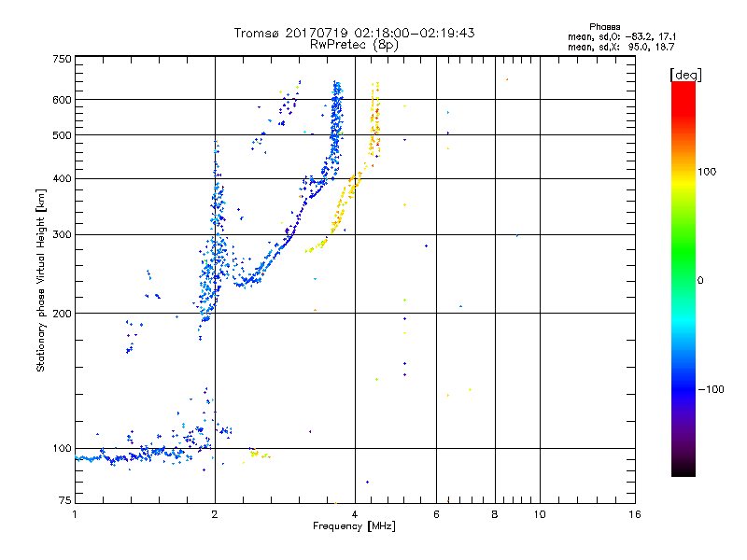
Task: Click the colorbar tick label "0"
Action: click(x=699, y=281)
